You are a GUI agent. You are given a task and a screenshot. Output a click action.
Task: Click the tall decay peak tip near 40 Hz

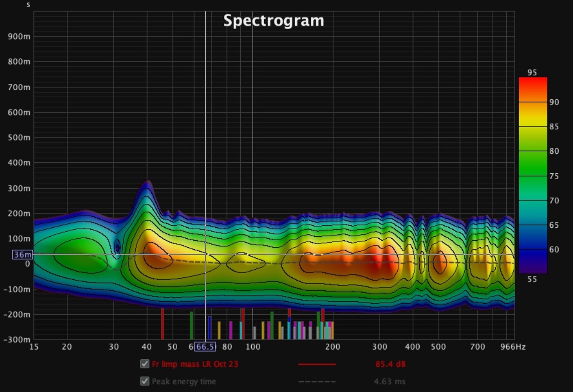[149, 181]
